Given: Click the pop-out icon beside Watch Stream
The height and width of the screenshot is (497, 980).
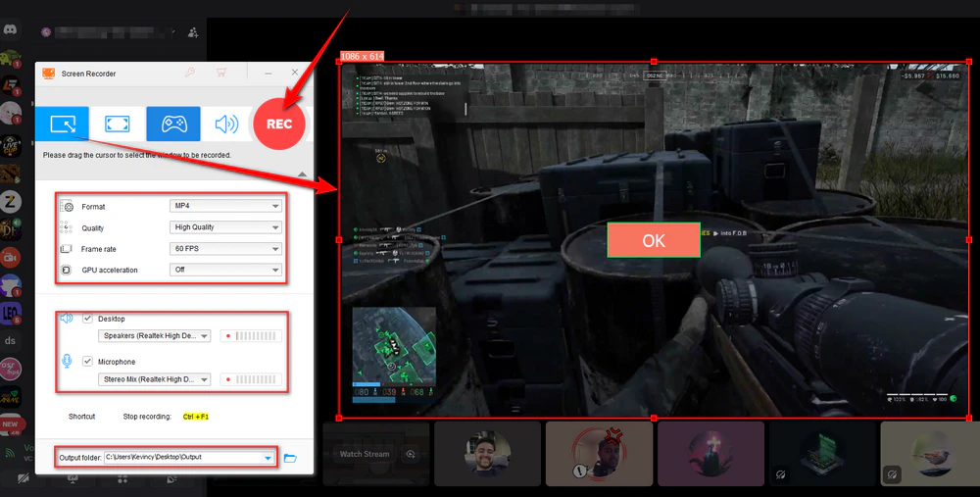Looking at the screenshot, I should tap(412, 454).
